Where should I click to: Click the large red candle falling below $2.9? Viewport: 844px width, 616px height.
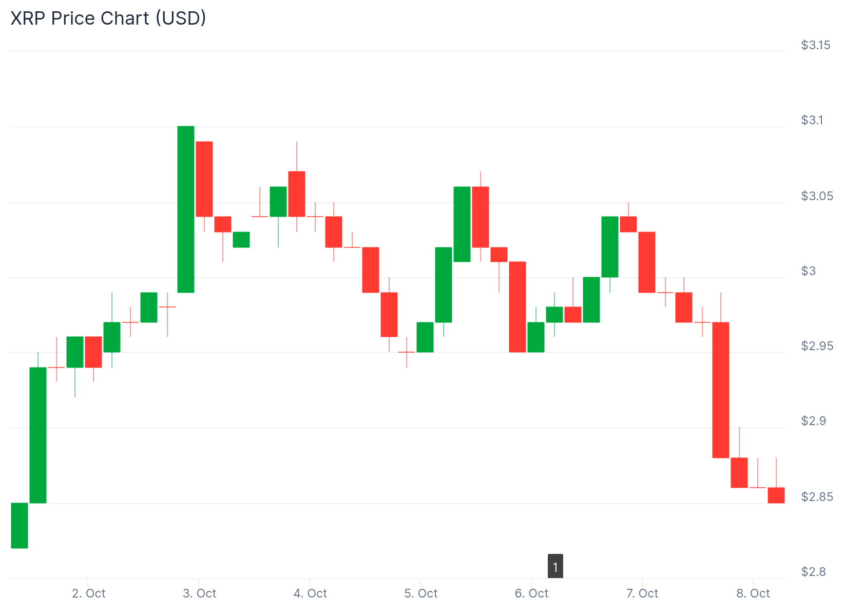(721, 390)
